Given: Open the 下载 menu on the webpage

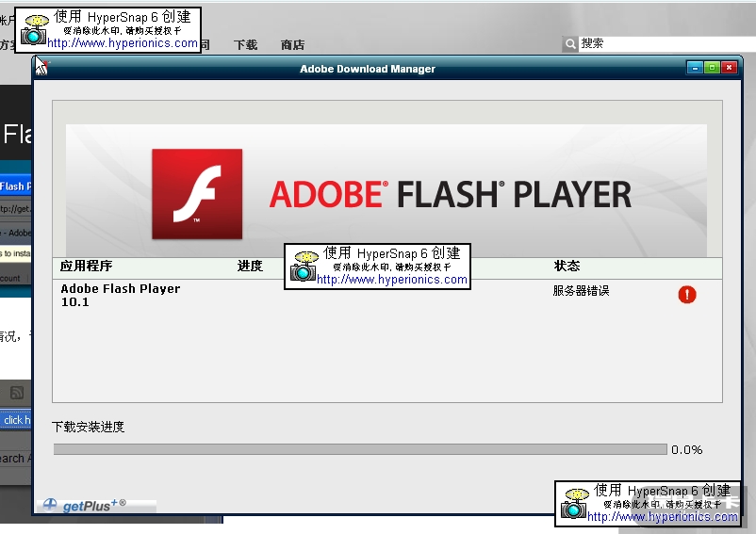Looking at the screenshot, I should [245, 45].
